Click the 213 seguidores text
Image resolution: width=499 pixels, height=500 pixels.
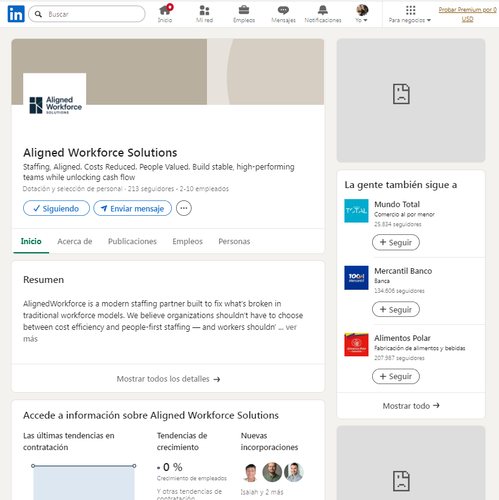pos(151,189)
